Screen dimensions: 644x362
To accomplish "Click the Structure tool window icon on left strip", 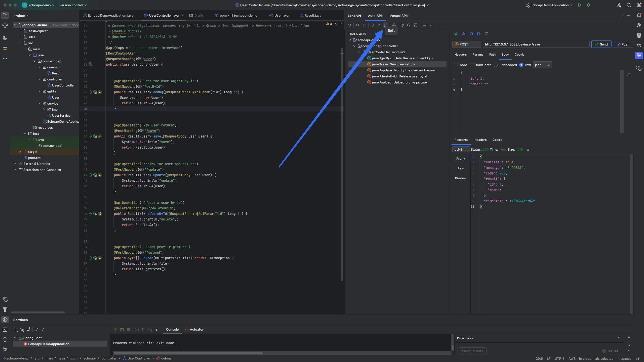I will [x=5, y=38].
